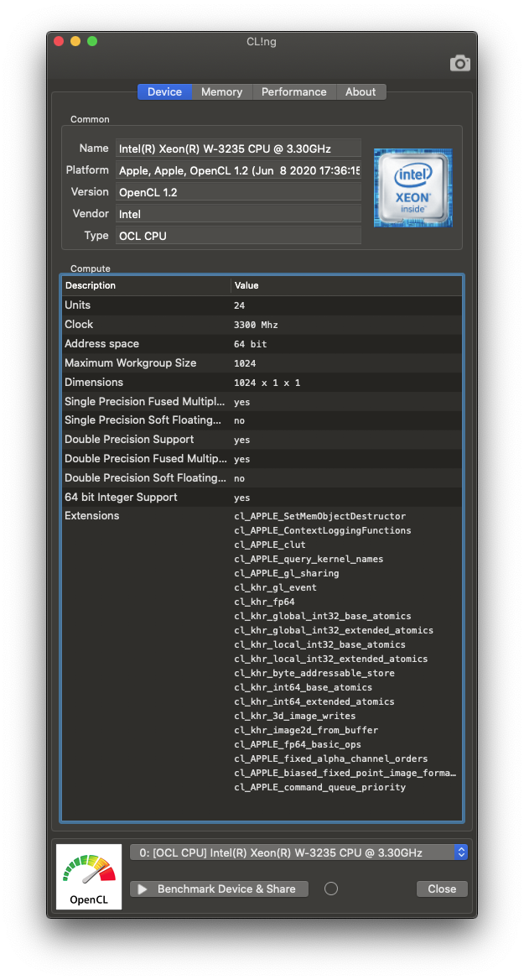This screenshot has width=524, height=980.
Task: Click the Vendor field showing Intel
Action: [239, 214]
